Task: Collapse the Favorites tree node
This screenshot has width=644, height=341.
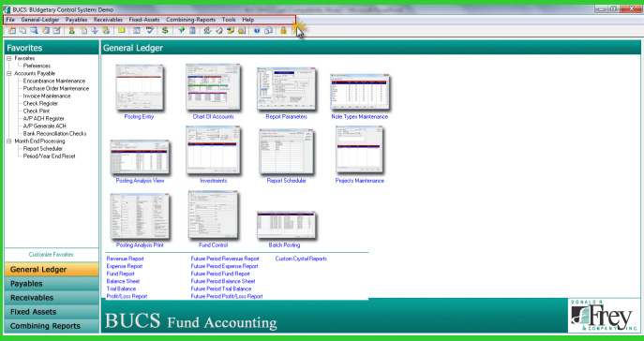Action: click(9, 58)
